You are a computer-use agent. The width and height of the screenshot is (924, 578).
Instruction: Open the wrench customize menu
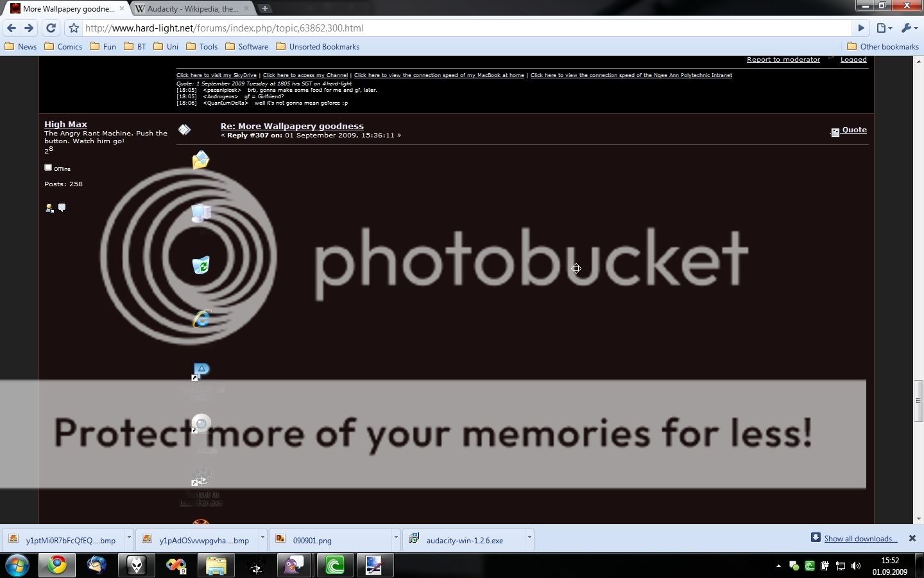[x=909, y=28]
